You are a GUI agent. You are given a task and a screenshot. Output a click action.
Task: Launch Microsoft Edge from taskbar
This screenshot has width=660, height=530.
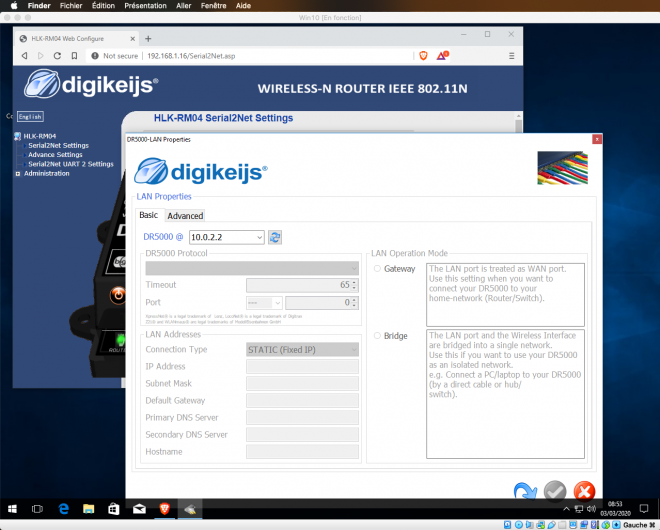pos(64,509)
